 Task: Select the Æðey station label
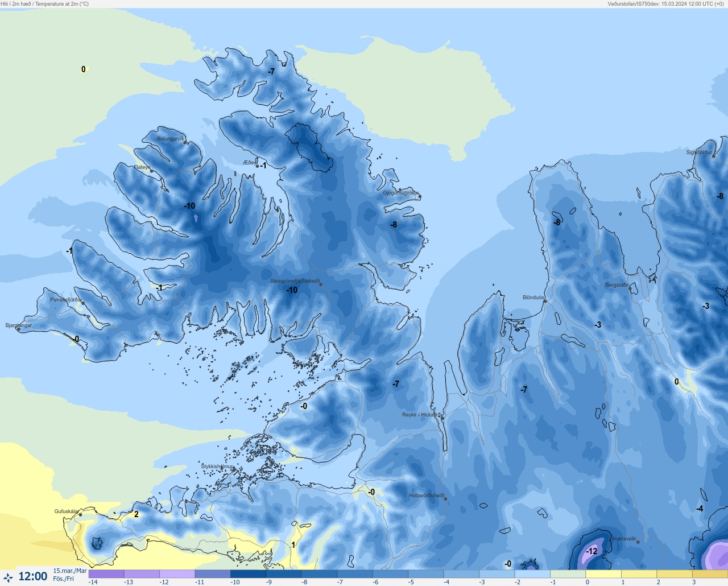(249, 163)
